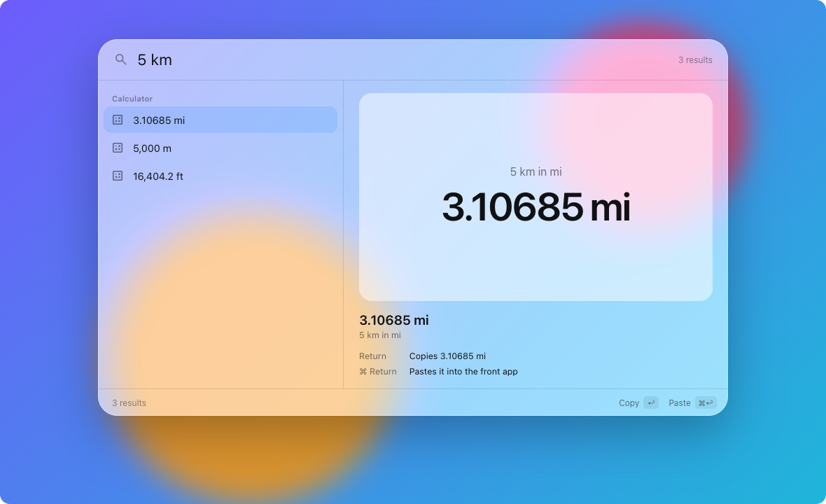Screen dimensions: 826x504
Task: Click the ⌘ Return shortcut label
Action: 378,371
